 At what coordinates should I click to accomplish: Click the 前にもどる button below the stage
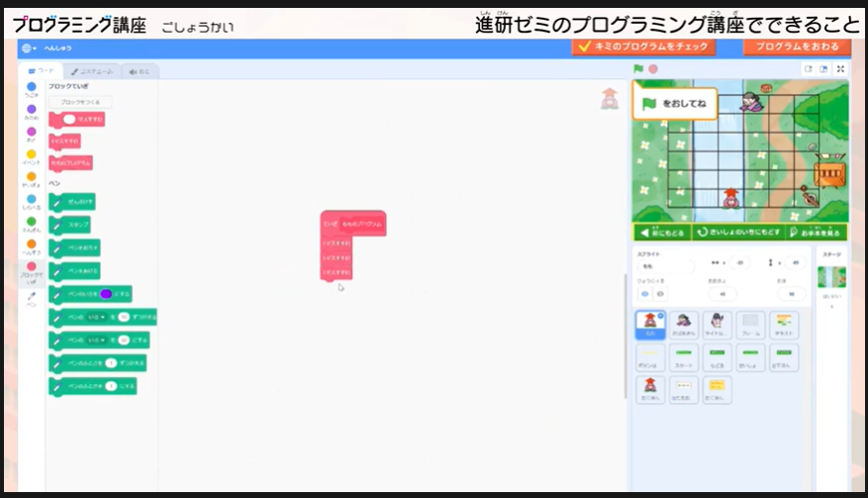662,232
